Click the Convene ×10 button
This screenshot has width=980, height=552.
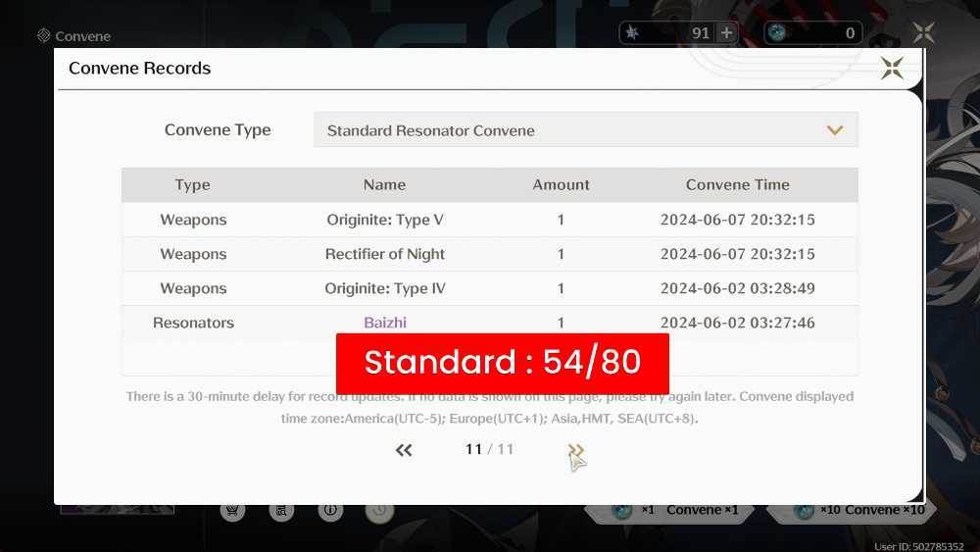852,511
